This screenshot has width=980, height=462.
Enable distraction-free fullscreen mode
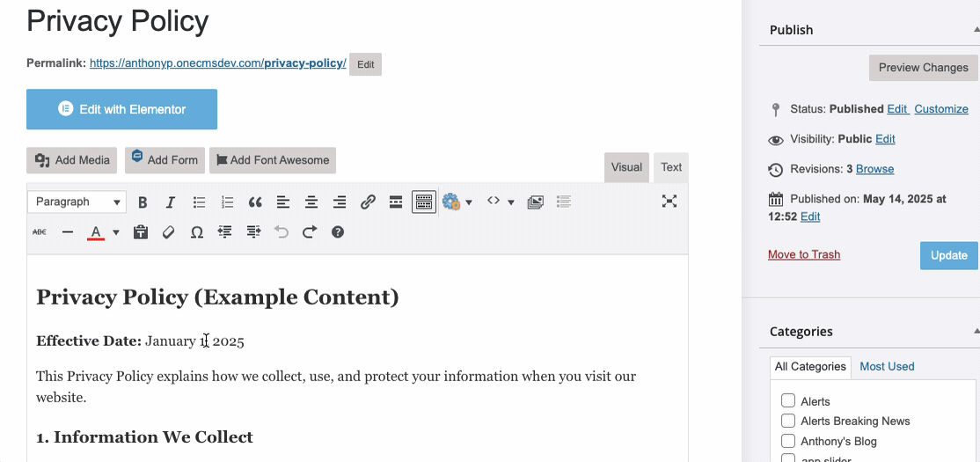click(x=669, y=202)
